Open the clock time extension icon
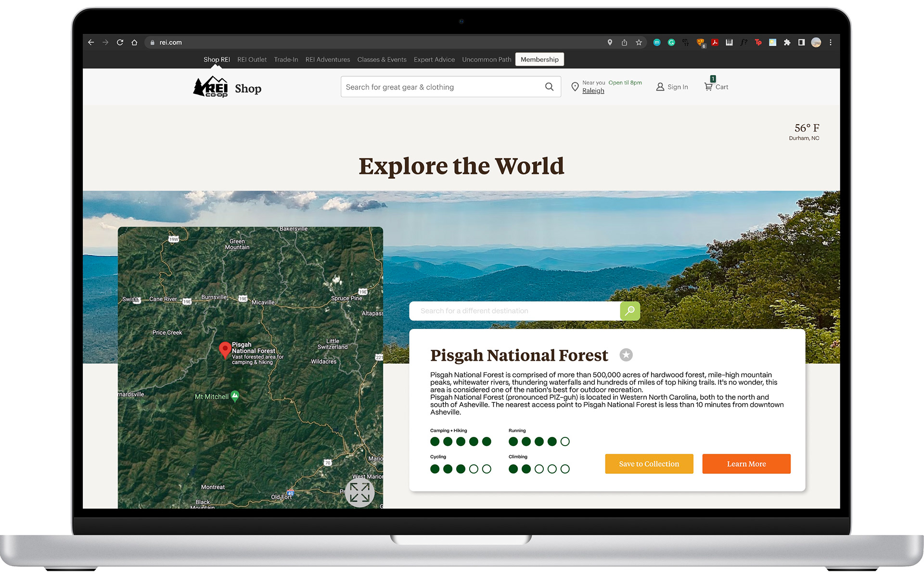924x578 pixels. tap(686, 42)
